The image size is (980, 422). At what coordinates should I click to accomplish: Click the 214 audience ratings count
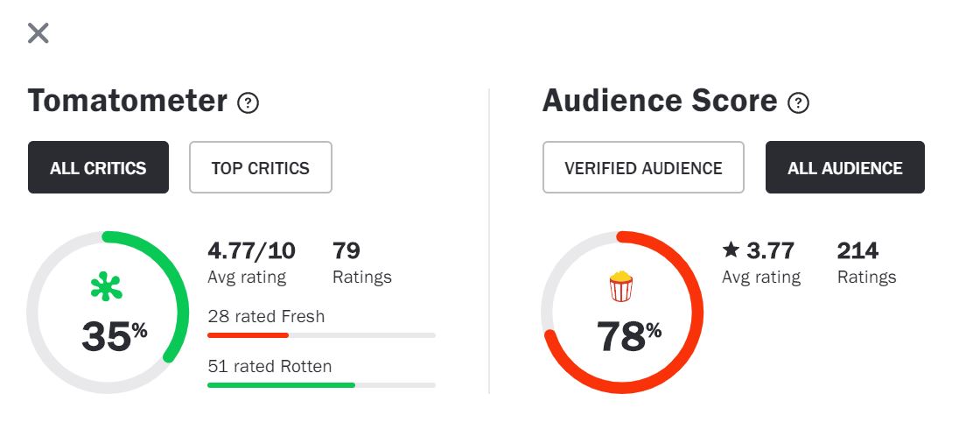coord(857,251)
